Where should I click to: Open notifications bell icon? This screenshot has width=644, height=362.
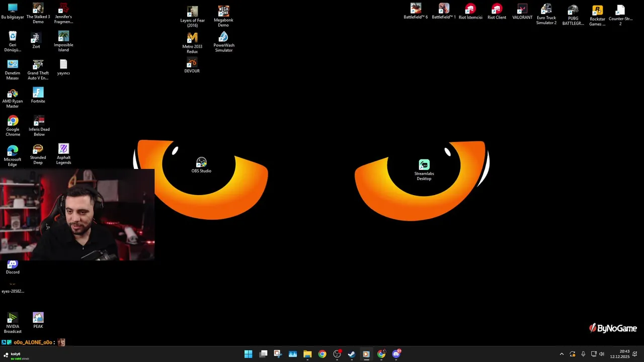(635, 354)
